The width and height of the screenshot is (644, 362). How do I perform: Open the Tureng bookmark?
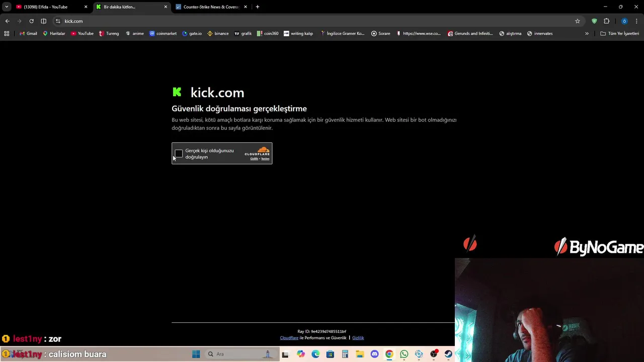(109, 34)
